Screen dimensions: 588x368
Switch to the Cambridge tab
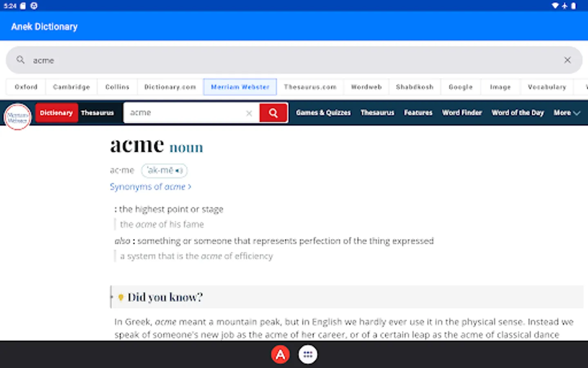71,87
